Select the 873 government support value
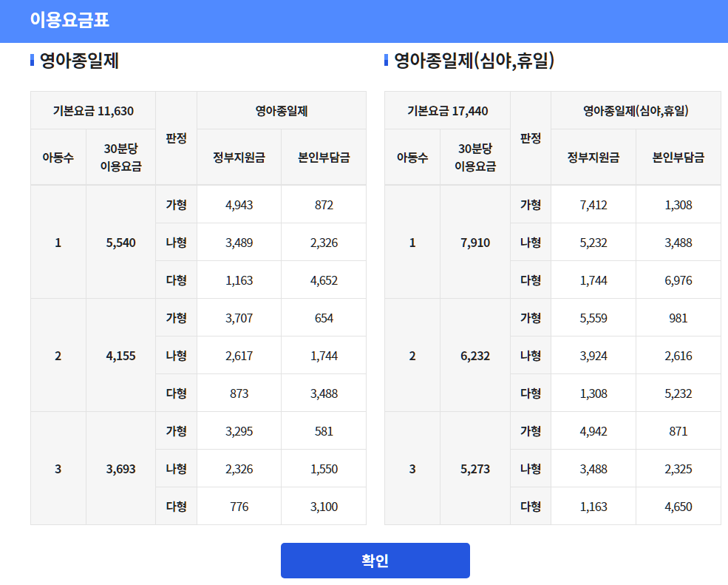The height and width of the screenshot is (585, 728). (x=239, y=393)
